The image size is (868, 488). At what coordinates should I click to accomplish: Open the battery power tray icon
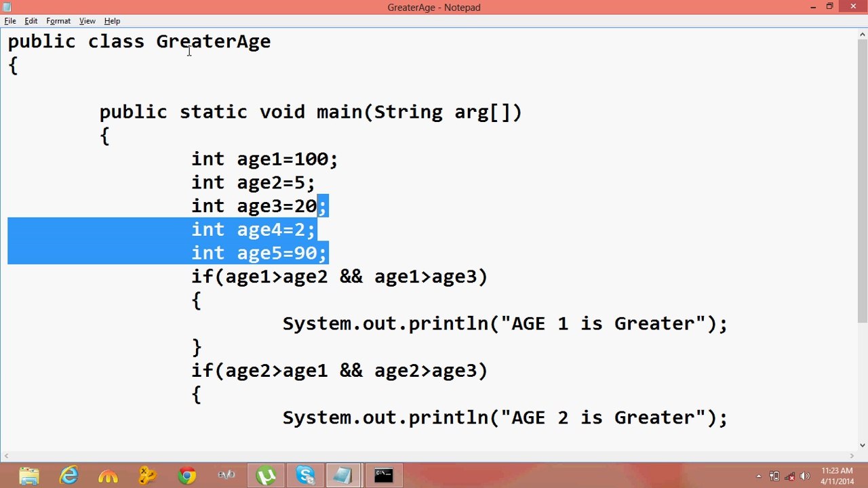point(774,476)
